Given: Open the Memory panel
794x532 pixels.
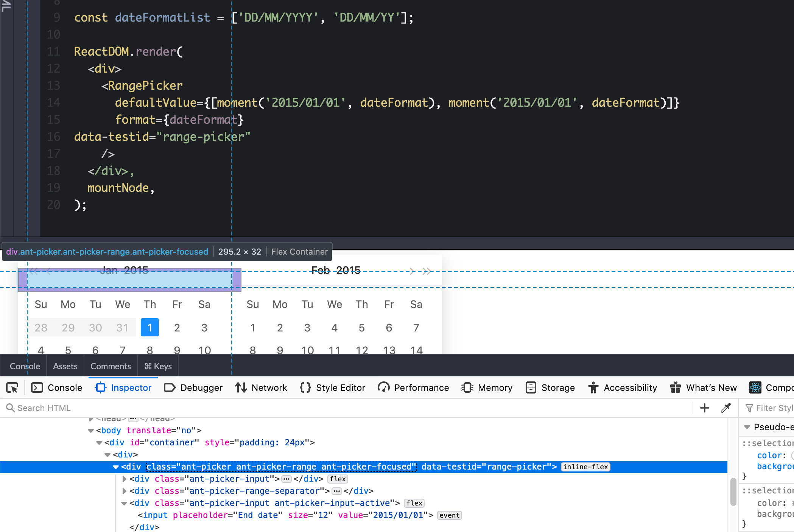Looking at the screenshot, I should [487, 387].
